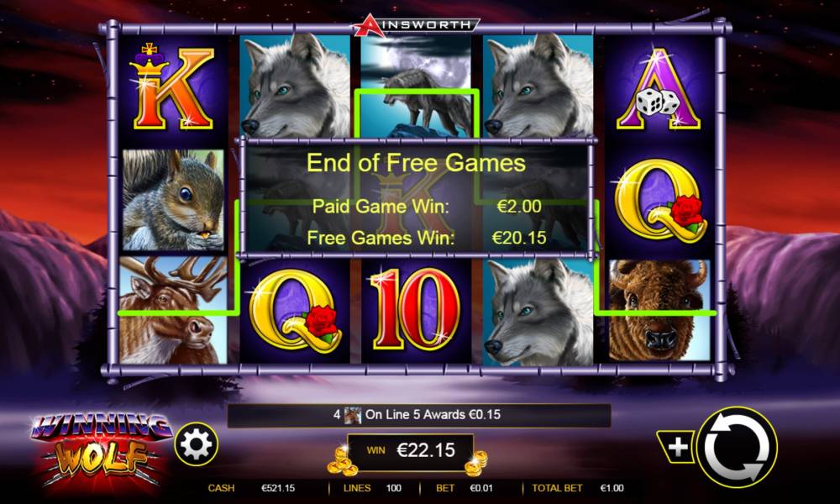Click the red 10 symbol

pos(415,310)
